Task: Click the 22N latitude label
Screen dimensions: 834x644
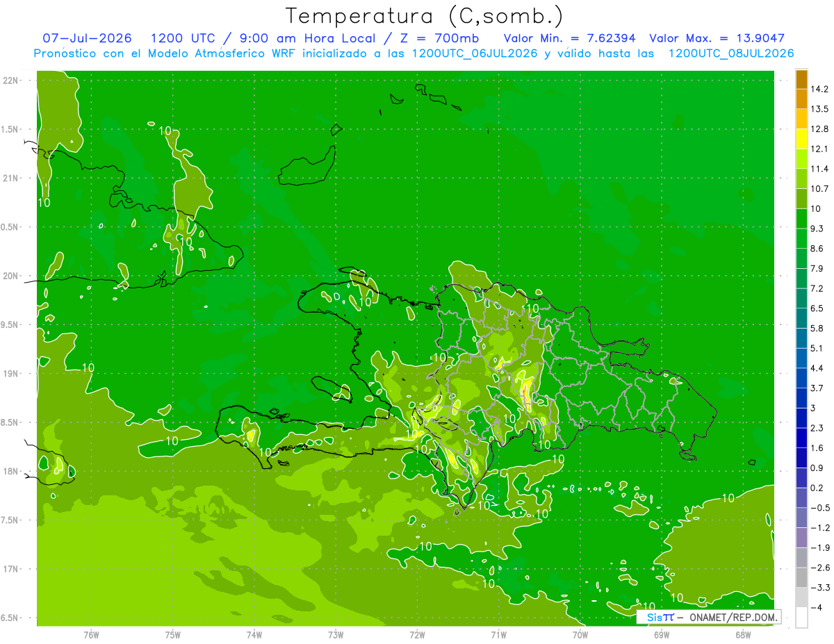Action: point(10,80)
